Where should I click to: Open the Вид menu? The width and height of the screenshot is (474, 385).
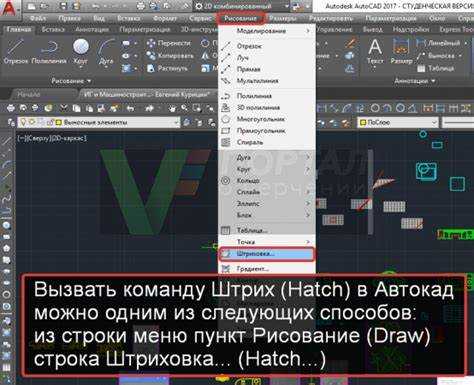coord(99,18)
